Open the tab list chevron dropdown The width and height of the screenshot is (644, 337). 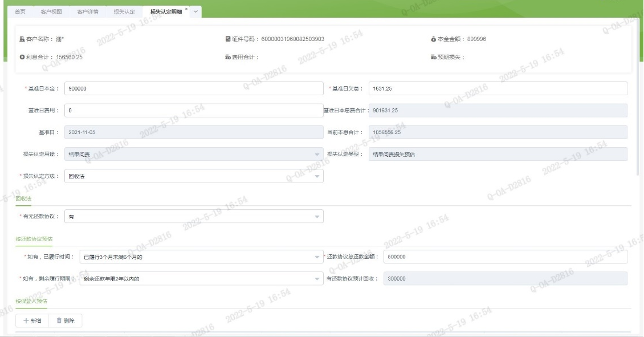[195, 11]
